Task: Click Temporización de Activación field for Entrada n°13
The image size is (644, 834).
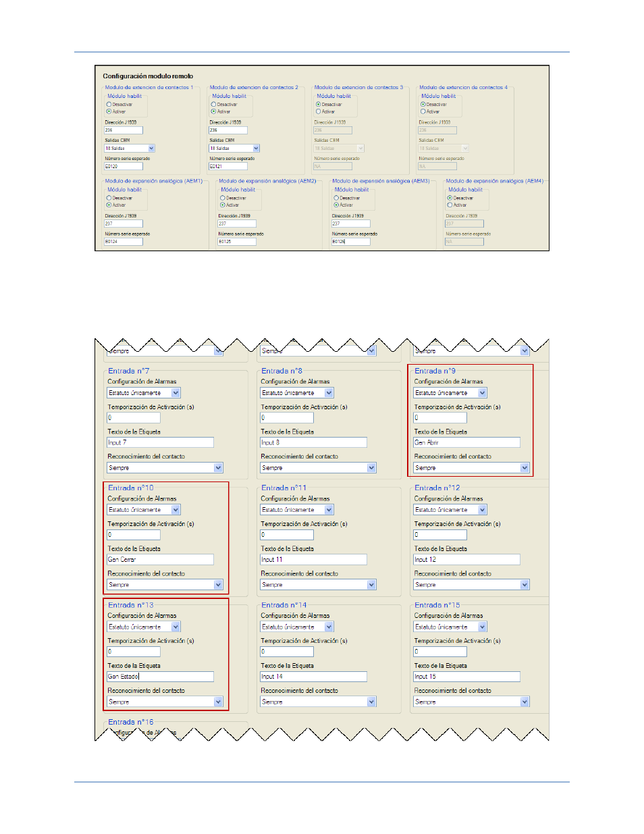Action: (x=134, y=652)
